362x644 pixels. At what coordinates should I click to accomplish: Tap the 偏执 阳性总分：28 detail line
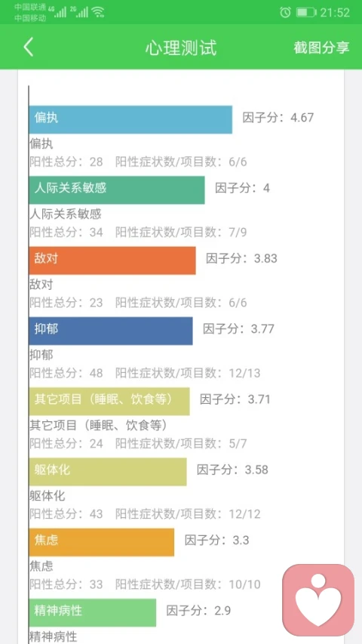pyautogui.click(x=66, y=162)
